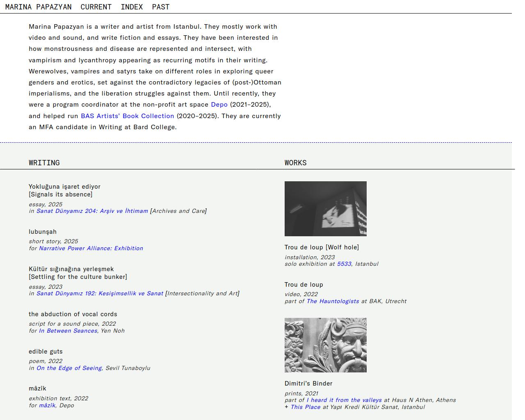525x420 pixels.
Task: View the Dimitri's Binder print thumbnail
Action: pyautogui.click(x=325, y=345)
